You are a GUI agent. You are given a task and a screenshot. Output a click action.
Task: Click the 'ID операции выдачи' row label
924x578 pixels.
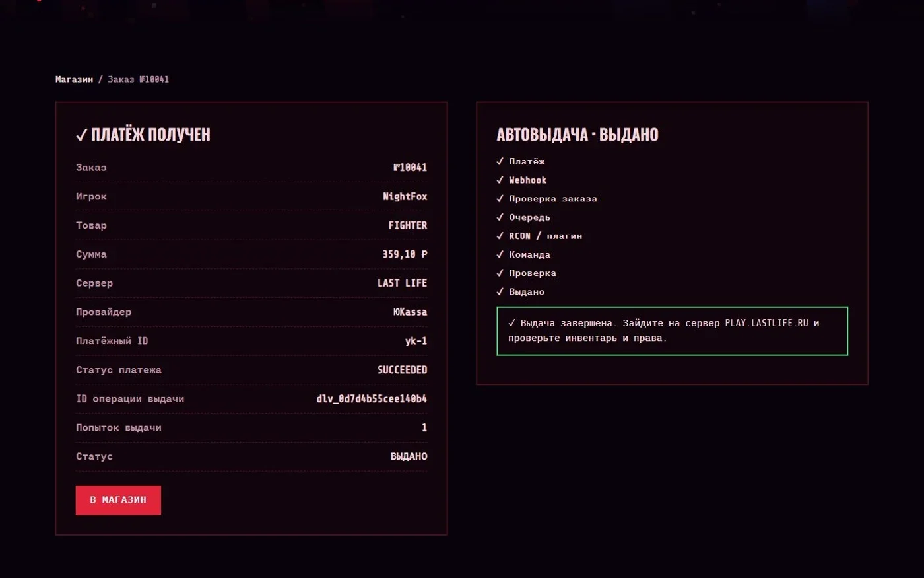pyautogui.click(x=130, y=399)
